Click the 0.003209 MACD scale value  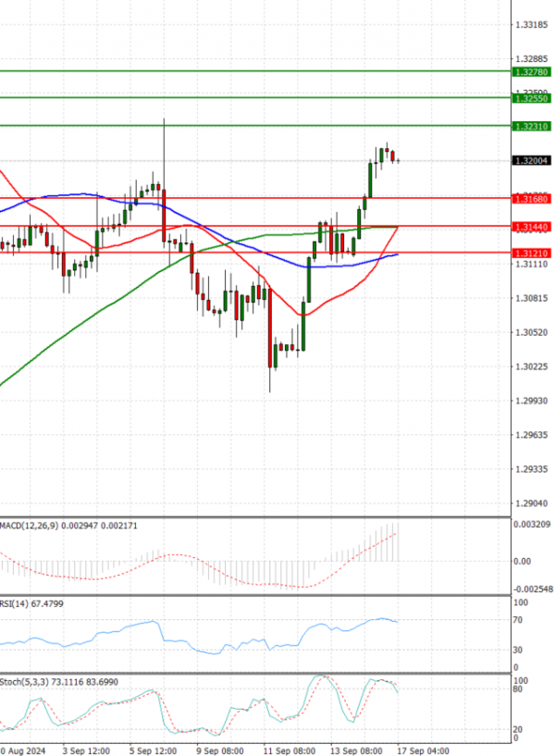[x=531, y=524]
